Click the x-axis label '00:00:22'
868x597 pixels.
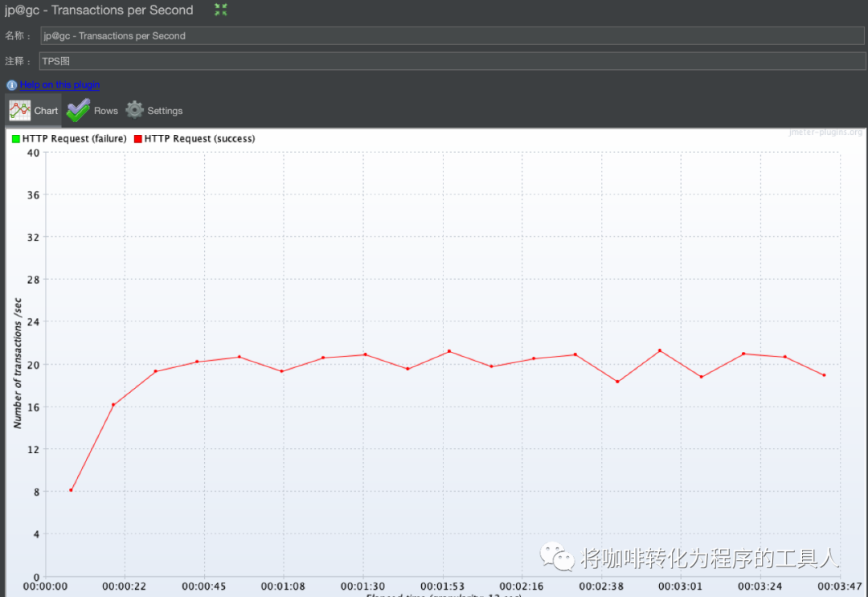click(124, 586)
